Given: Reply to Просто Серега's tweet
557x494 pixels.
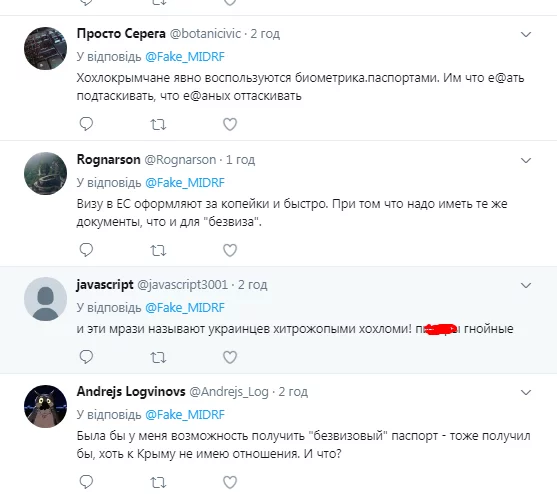Looking at the screenshot, I should [x=86, y=124].
